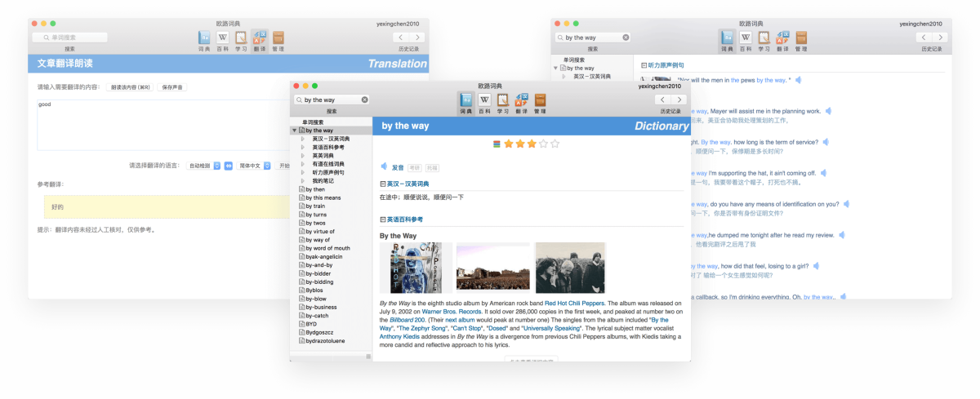
Task: Click 管理 icon in right window toolbar
Action: [x=801, y=38]
